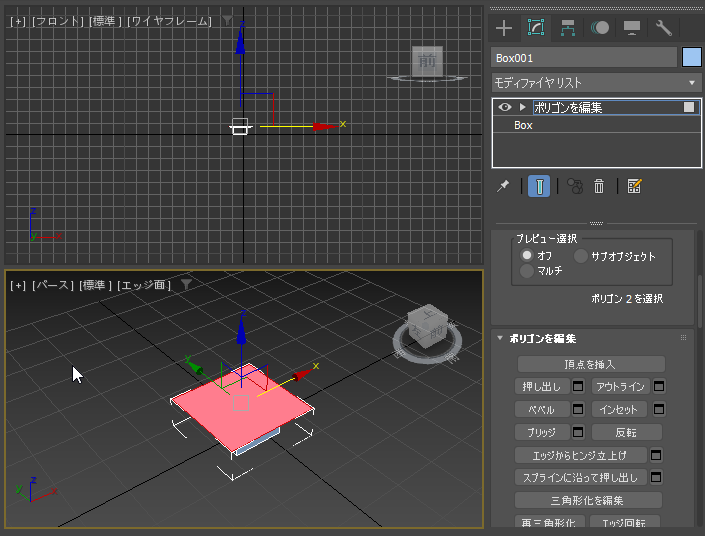Open the モディファイヤ リスト dropdown
This screenshot has height=536, width=705.
tap(596, 83)
